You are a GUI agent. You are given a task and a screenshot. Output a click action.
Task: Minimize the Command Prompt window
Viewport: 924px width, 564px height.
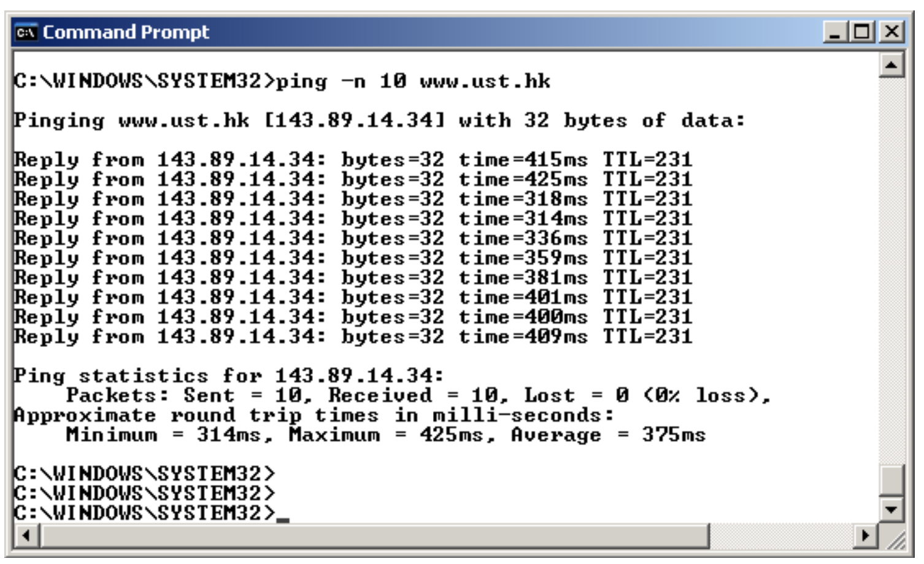[834, 32]
